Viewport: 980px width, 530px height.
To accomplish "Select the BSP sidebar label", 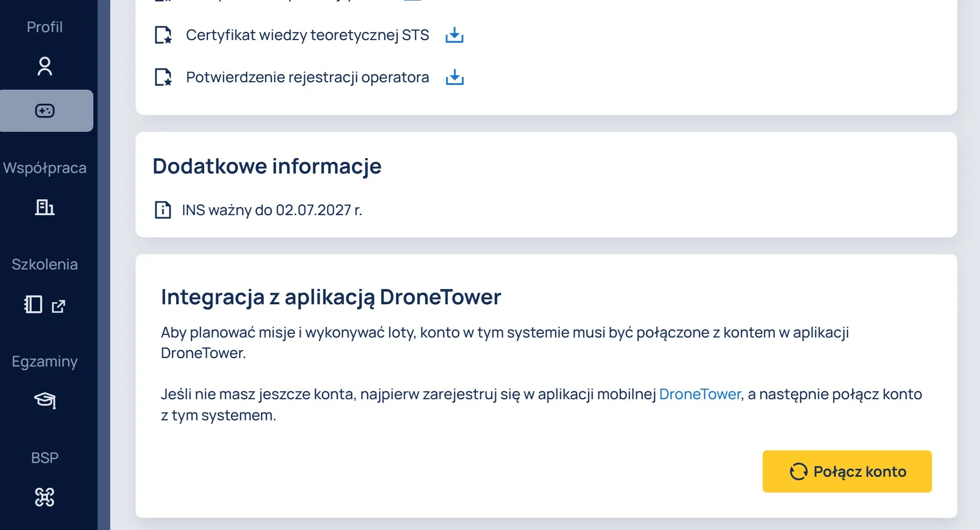I will click(x=45, y=458).
